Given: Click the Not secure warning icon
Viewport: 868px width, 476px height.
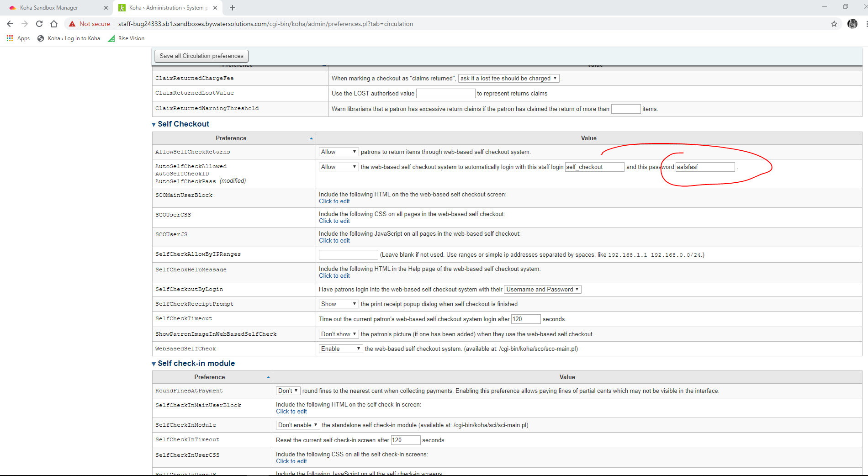Looking at the screenshot, I should 72,24.
